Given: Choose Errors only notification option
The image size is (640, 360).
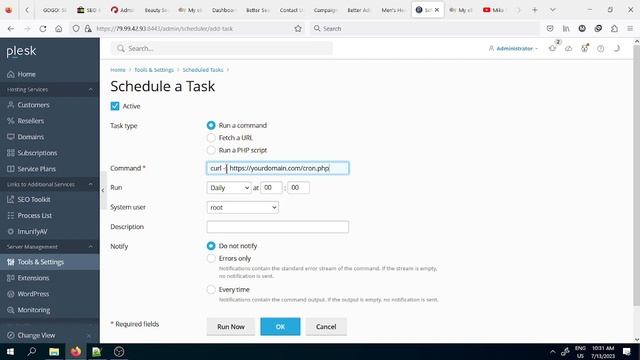Looking at the screenshot, I should tap(211, 258).
